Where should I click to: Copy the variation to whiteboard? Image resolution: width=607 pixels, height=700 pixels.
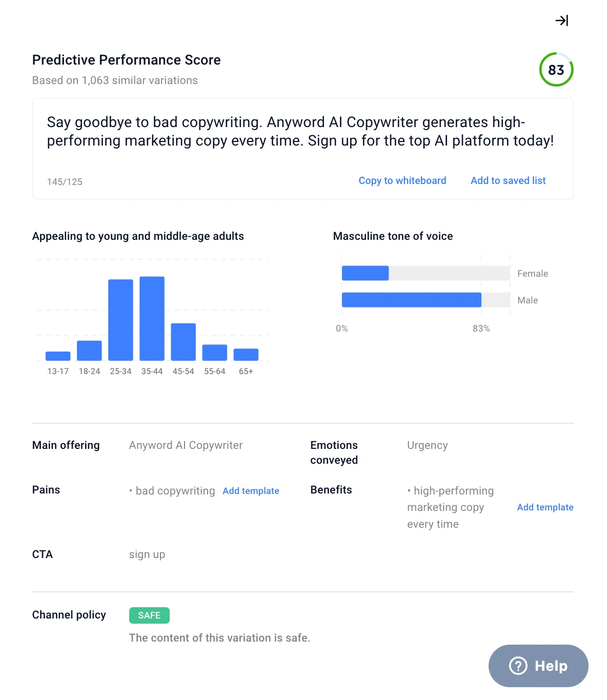[402, 180]
